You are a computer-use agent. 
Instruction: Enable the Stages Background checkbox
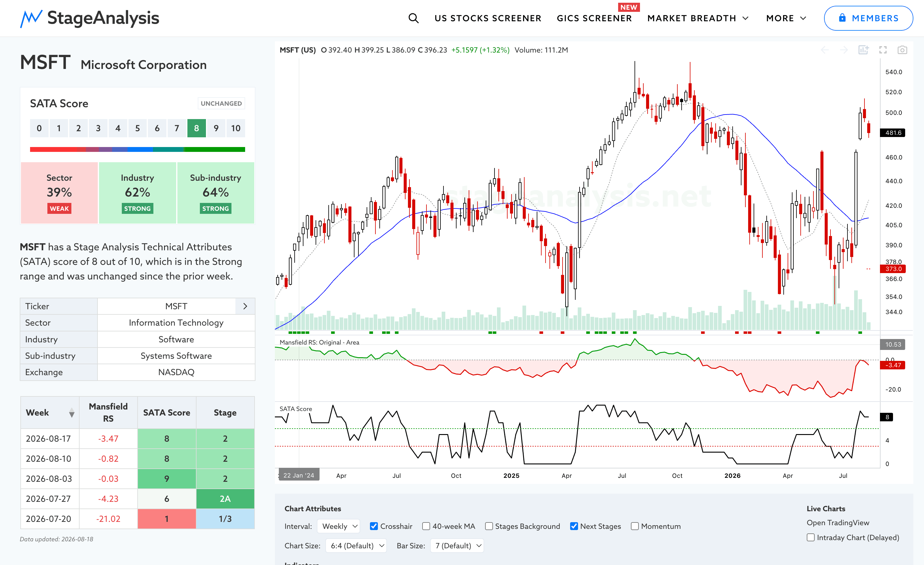tap(489, 526)
